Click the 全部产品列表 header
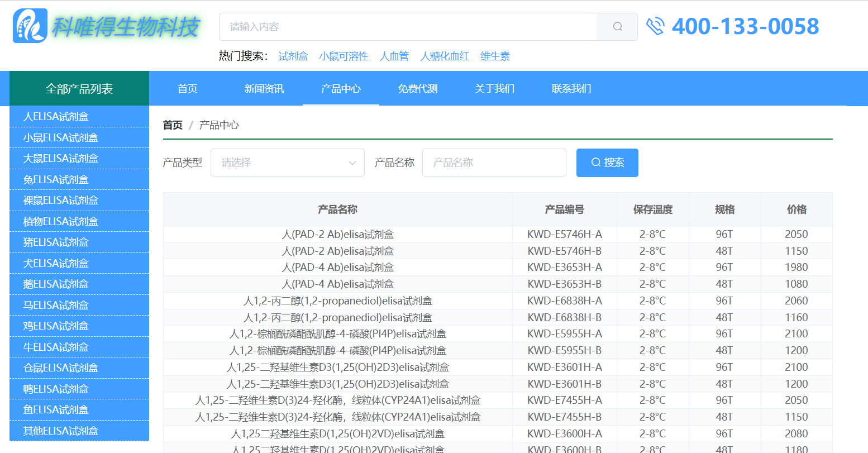 click(x=79, y=88)
